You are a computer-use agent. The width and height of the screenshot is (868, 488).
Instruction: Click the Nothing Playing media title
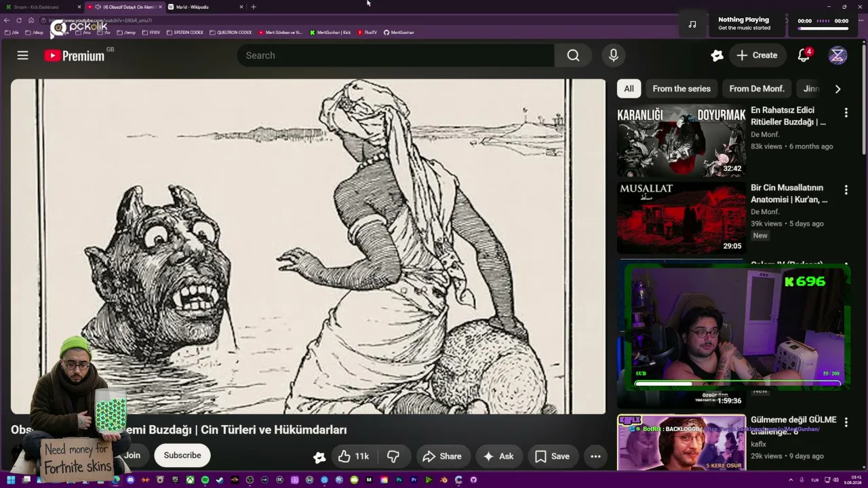[x=743, y=20]
